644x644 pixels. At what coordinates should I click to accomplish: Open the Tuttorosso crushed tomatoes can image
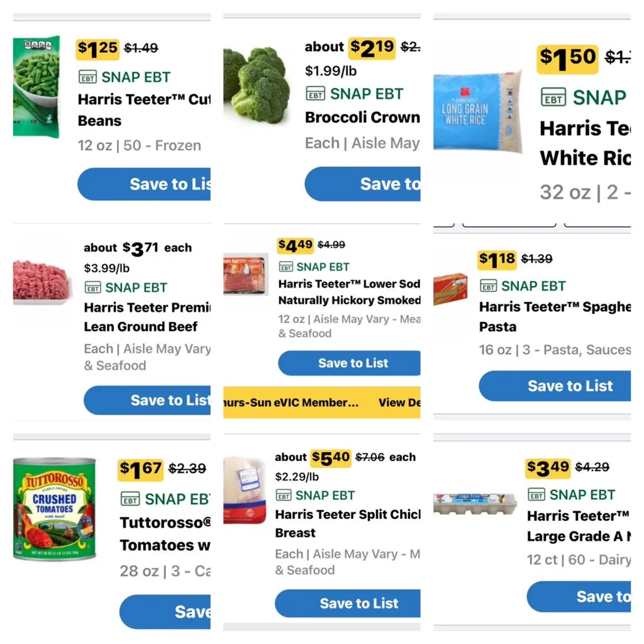point(55,509)
